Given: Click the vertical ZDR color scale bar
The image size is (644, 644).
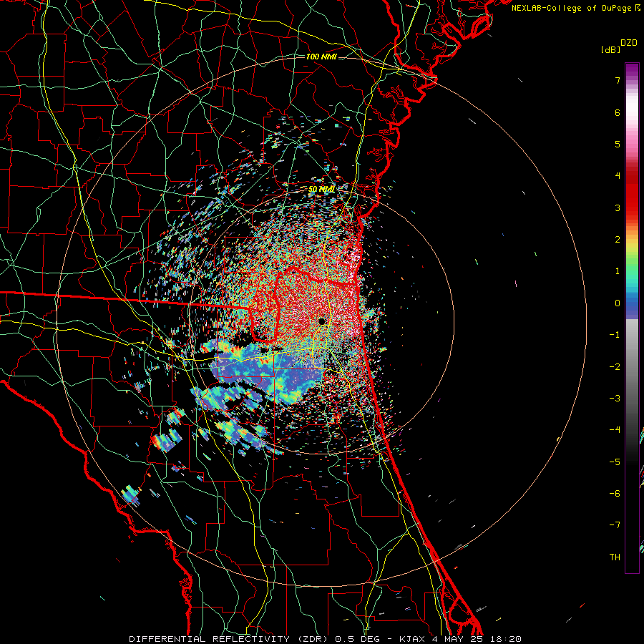Looking at the screenshot, I should click(x=632, y=318).
